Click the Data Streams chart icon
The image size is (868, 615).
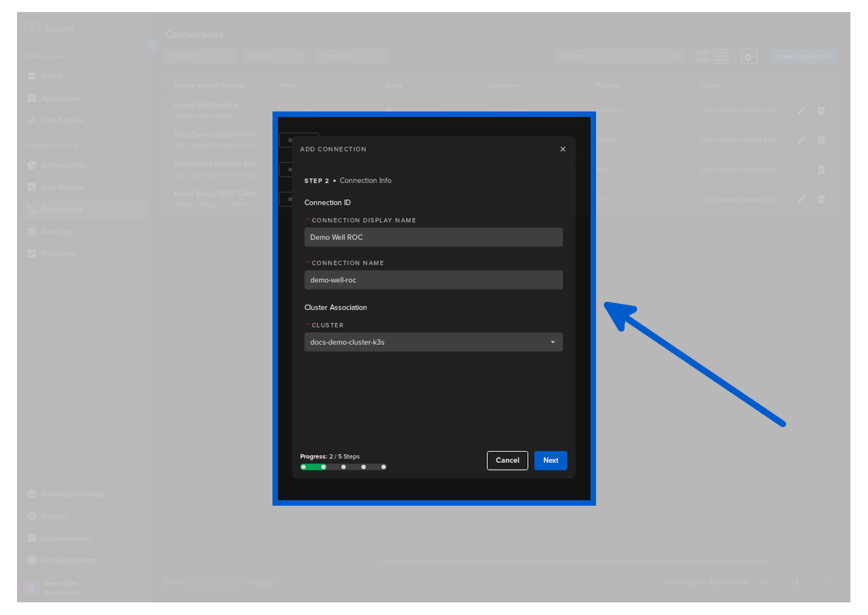(x=32, y=187)
